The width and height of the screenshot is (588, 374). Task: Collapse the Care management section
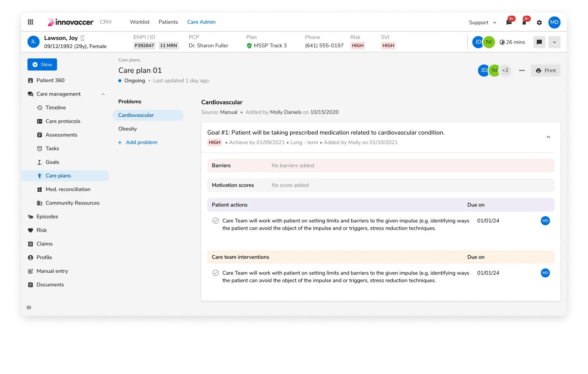103,94
